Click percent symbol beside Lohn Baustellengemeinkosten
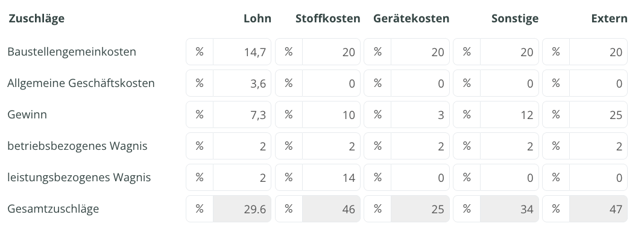The image size is (644, 232). (x=200, y=52)
